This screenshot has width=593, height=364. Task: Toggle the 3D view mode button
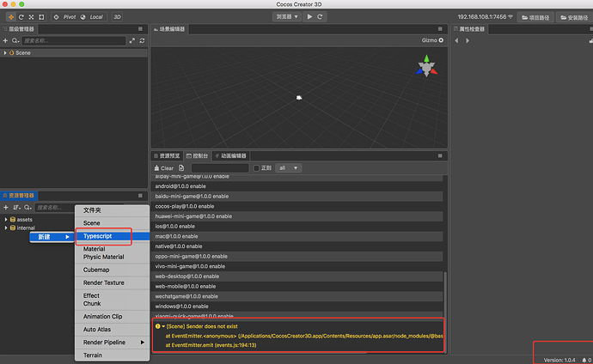(117, 17)
